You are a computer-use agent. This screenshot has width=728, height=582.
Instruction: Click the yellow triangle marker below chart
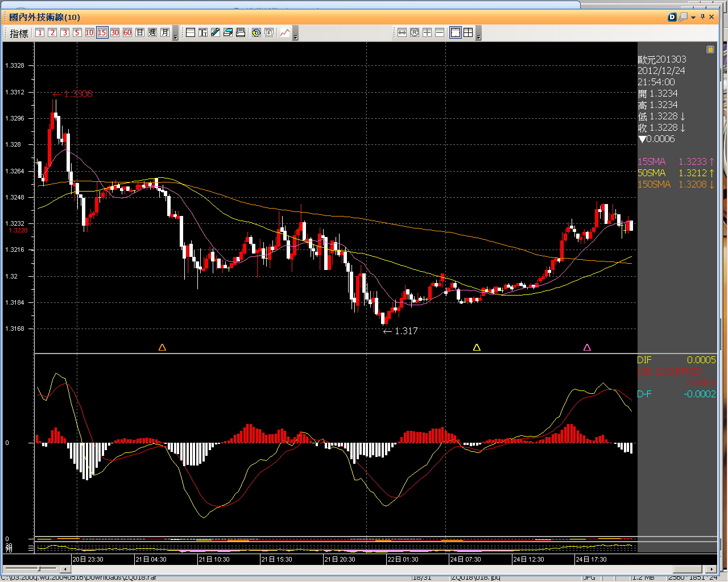coord(477,347)
